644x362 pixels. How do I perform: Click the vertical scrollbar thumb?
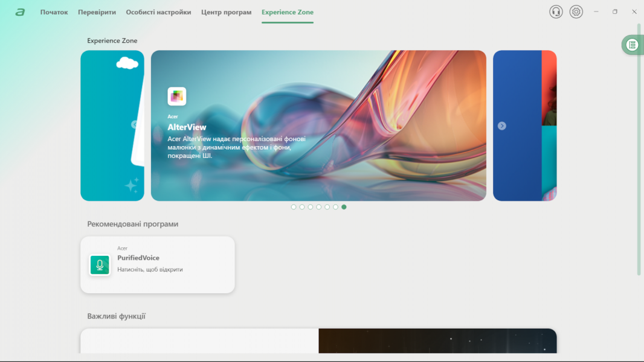(639, 151)
